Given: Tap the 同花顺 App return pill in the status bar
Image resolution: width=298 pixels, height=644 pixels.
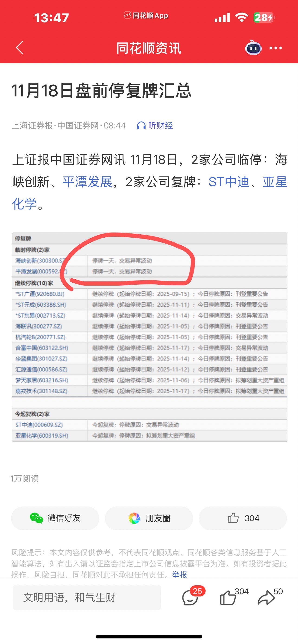Looking at the screenshot, I should coord(146,16).
